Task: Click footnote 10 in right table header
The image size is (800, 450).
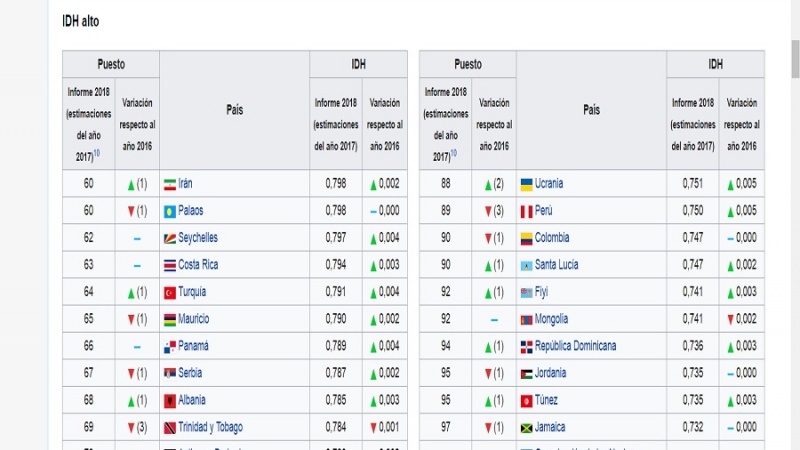Action: click(x=453, y=153)
